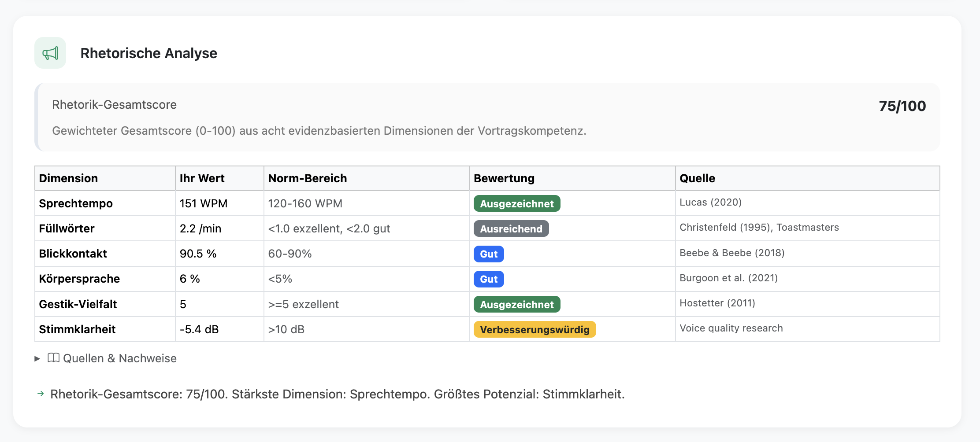
Task: Click the Gut badge in Körpersprache row
Action: (489, 279)
